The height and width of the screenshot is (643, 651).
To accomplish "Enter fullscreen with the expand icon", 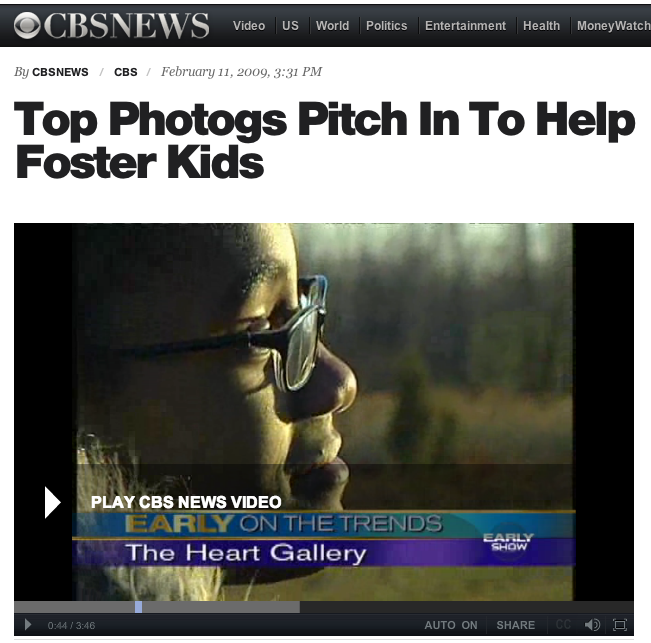I will click(620, 625).
